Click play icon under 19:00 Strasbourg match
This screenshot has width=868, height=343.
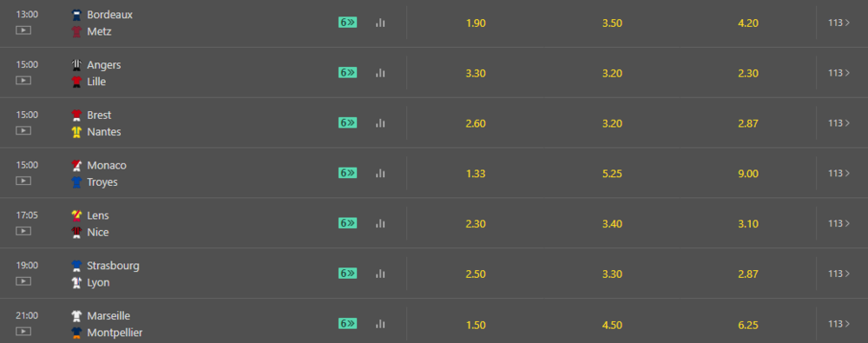click(23, 281)
